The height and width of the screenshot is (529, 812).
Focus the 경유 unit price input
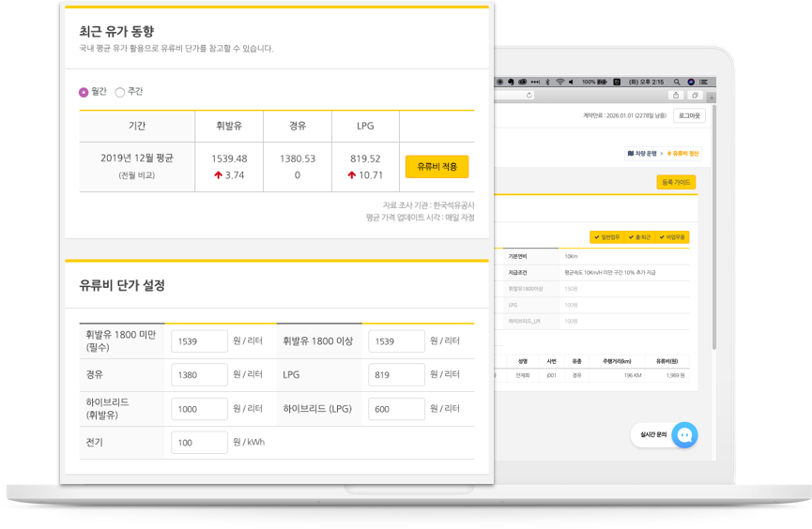tap(199, 375)
